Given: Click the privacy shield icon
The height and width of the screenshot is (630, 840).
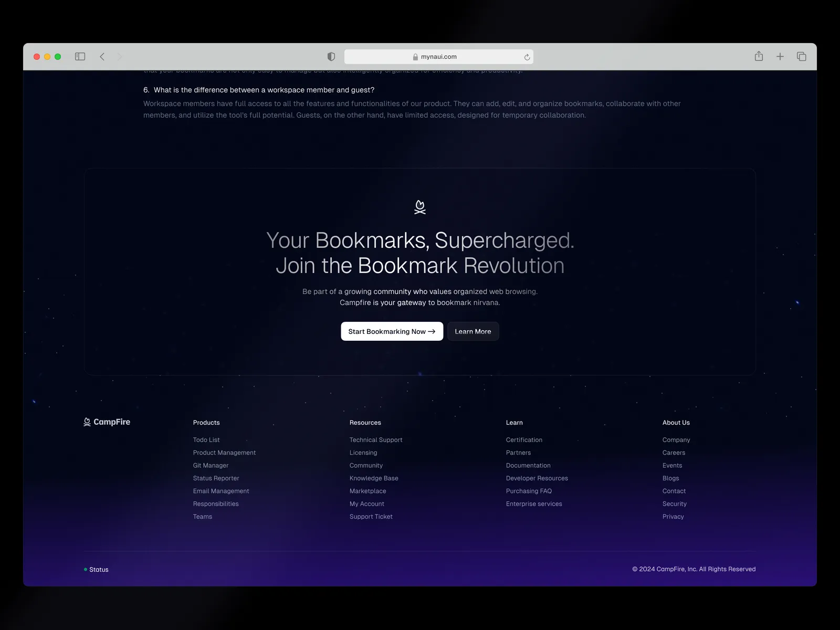Looking at the screenshot, I should point(331,57).
